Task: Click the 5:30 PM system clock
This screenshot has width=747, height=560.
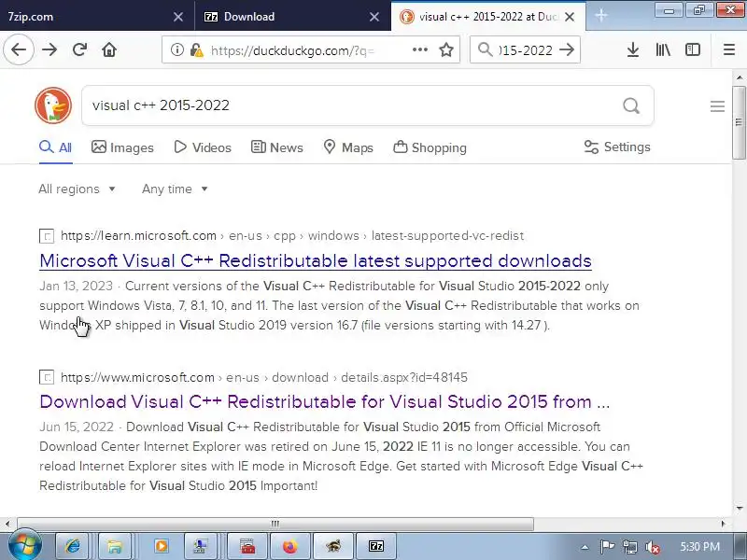Action: pos(699,547)
